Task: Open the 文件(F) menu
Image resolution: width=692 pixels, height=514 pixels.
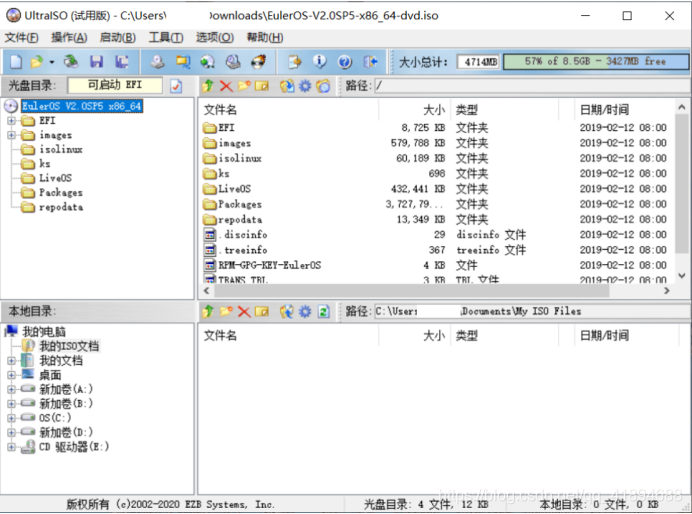Action: click(x=21, y=38)
